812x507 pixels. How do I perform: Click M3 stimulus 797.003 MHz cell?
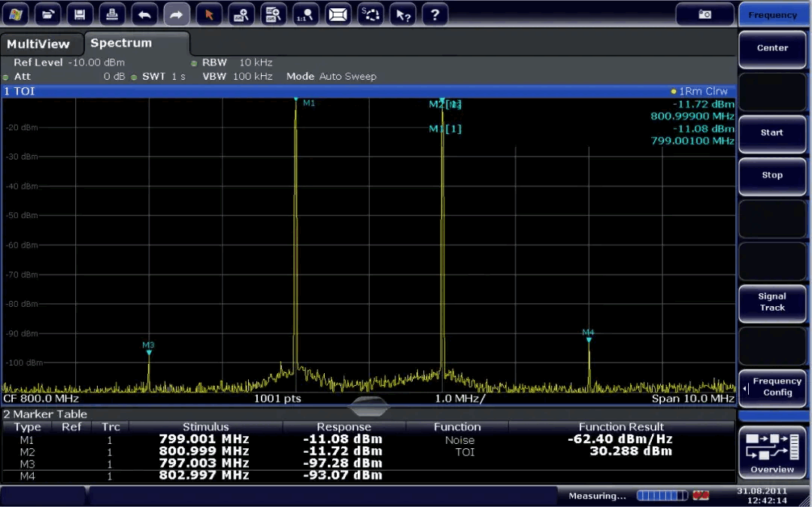[204, 463]
